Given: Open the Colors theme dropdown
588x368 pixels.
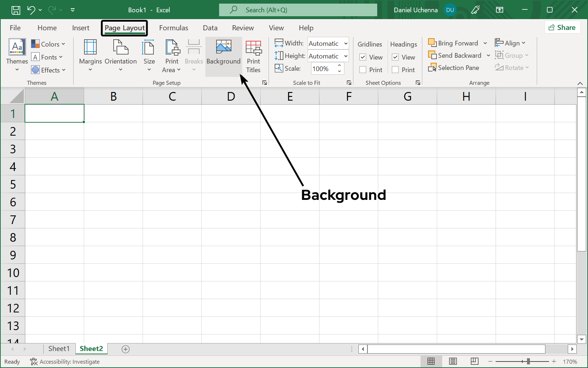Looking at the screenshot, I should (x=48, y=44).
